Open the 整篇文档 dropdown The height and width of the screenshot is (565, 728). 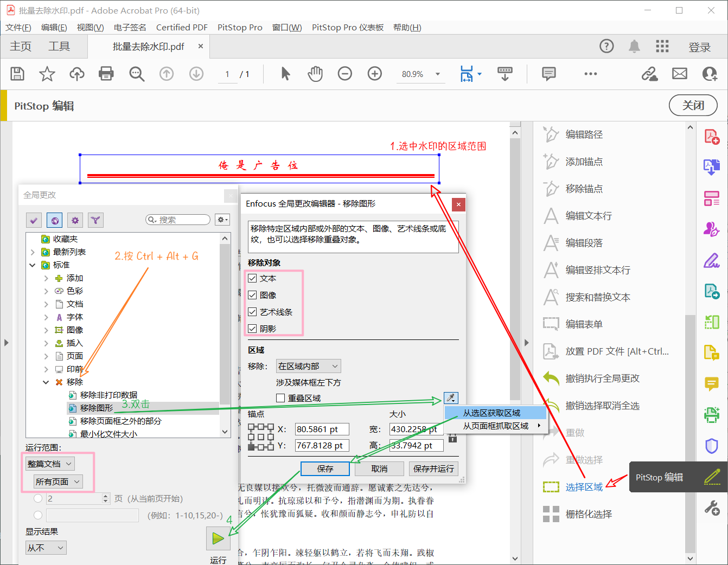pyautogui.click(x=50, y=464)
